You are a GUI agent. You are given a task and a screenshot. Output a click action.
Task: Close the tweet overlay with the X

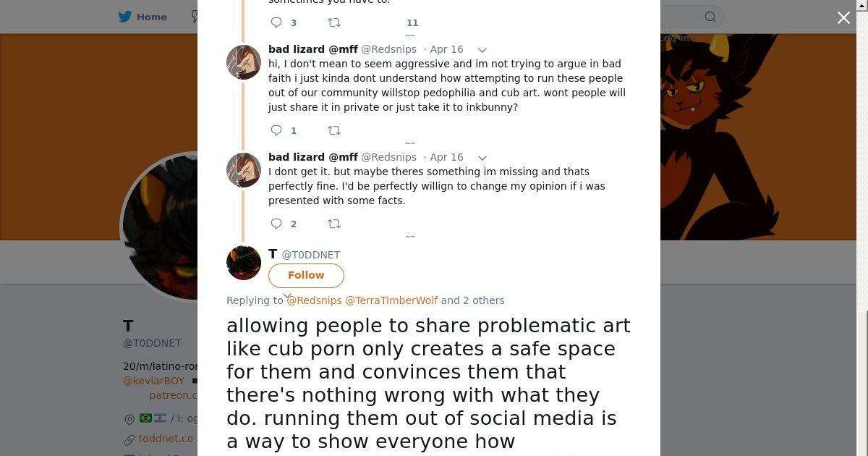[x=843, y=17]
